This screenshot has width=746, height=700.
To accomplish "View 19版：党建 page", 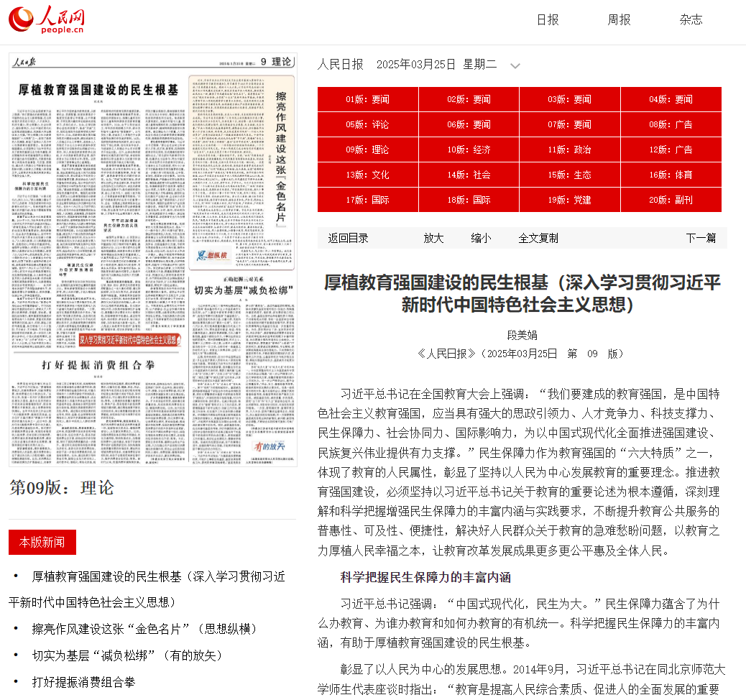I will [x=570, y=201].
